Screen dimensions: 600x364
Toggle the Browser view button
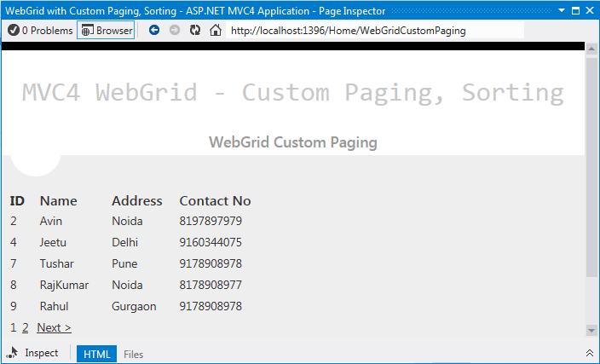point(107,31)
